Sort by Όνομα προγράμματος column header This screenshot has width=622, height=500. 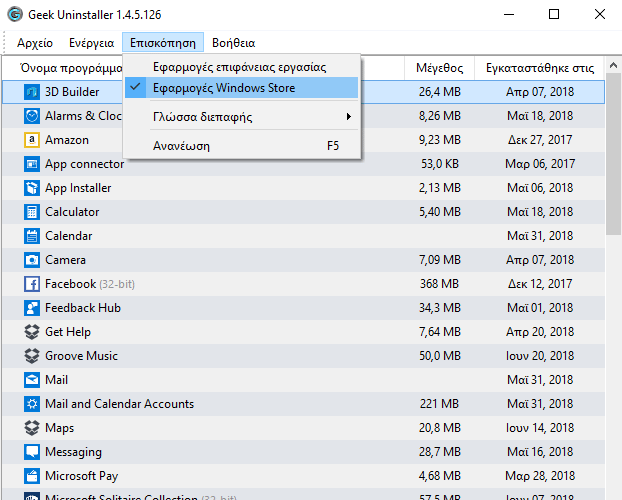click(x=71, y=68)
